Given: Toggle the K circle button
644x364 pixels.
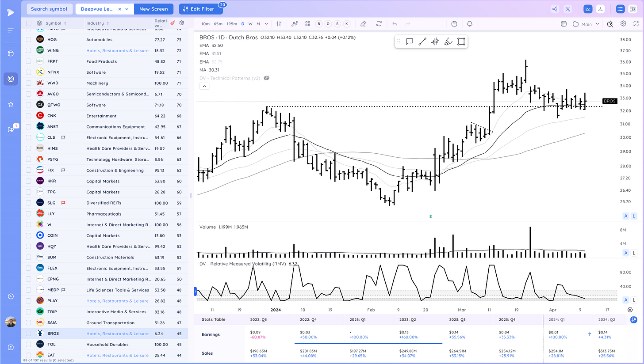Looking at the screenshot, I should (347, 24).
